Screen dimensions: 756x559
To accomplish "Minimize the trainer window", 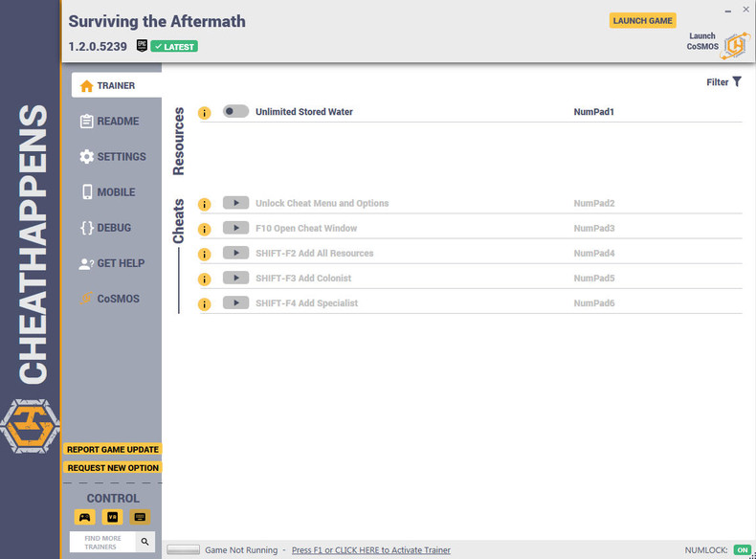I will tap(728, 11).
